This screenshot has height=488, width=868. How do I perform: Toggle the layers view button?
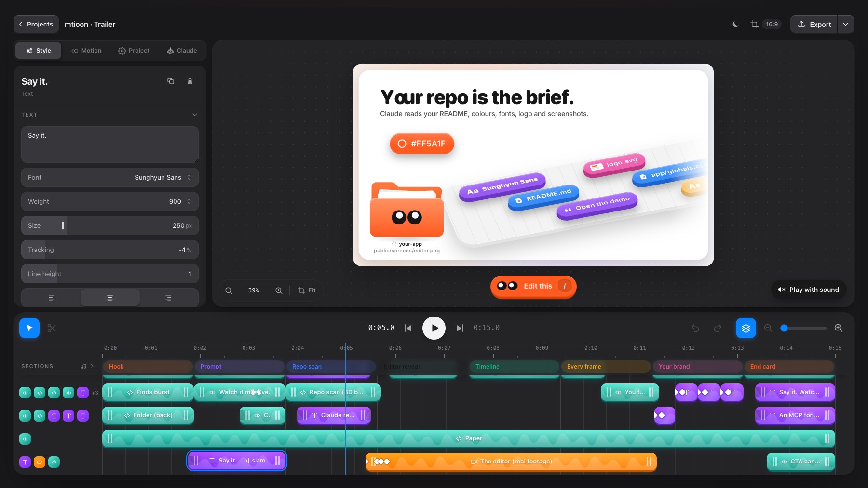pyautogui.click(x=746, y=328)
